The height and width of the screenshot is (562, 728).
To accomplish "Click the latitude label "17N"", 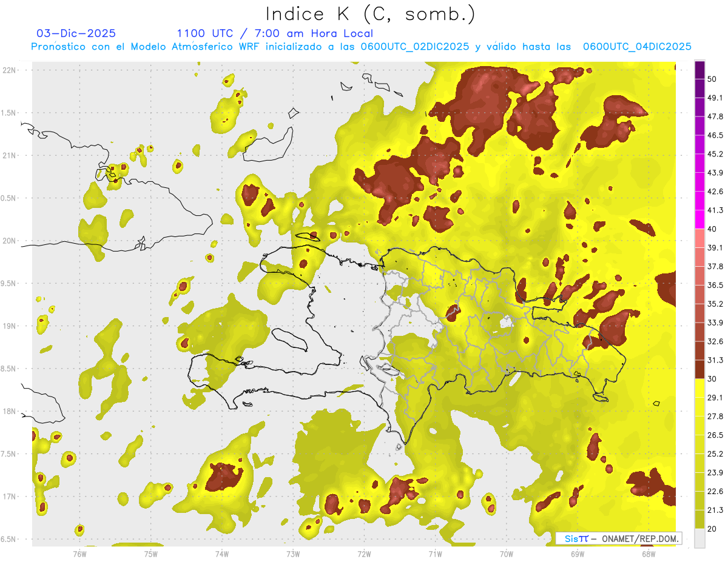I will (x=9, y=497).
